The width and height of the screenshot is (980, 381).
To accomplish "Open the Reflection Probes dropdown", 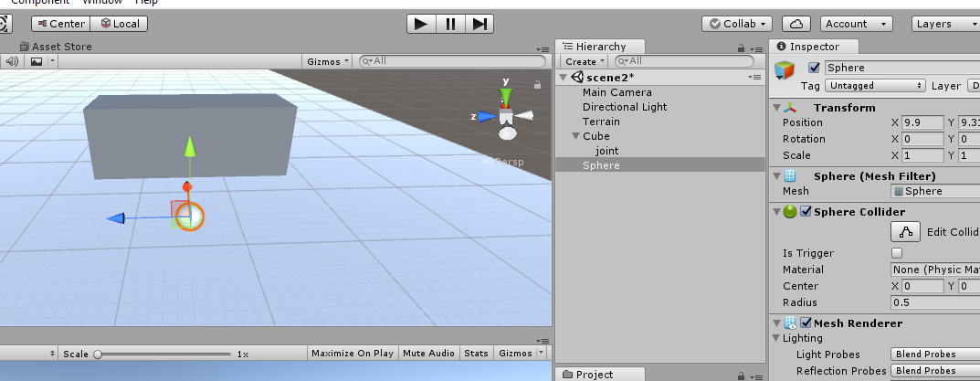I will 935,371.
